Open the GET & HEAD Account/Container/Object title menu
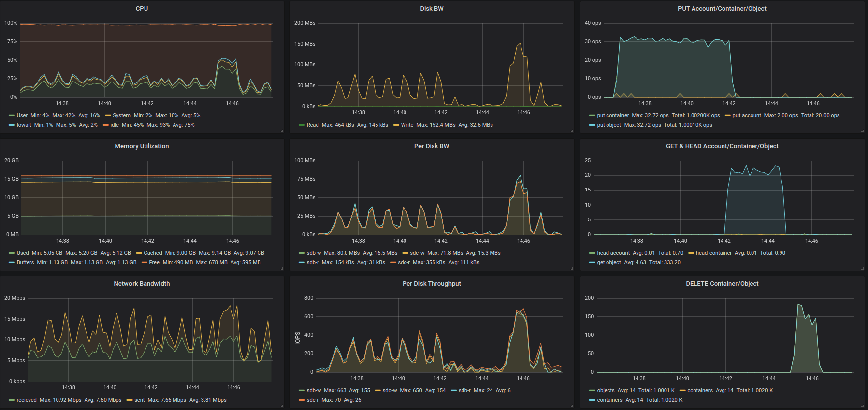The image size is (868, 410). (722, 146)
